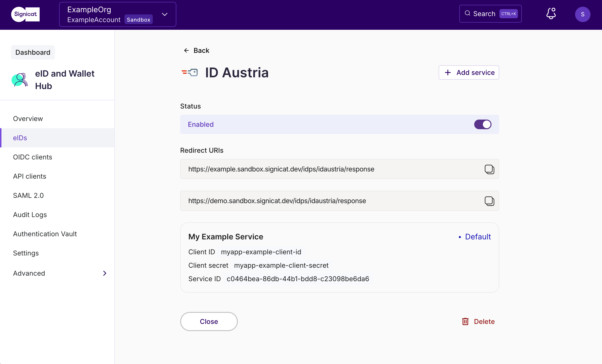This screenshot has width=602, height=364.
Task: Select the example.sandbox redirect URI field
Action: [x=339, y=169]
